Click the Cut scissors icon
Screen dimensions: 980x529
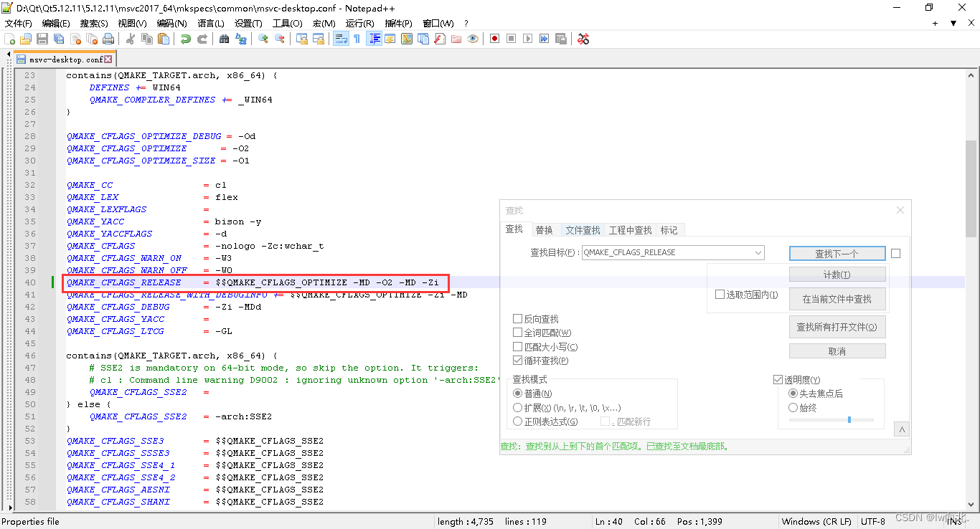[x=129, y=39]
